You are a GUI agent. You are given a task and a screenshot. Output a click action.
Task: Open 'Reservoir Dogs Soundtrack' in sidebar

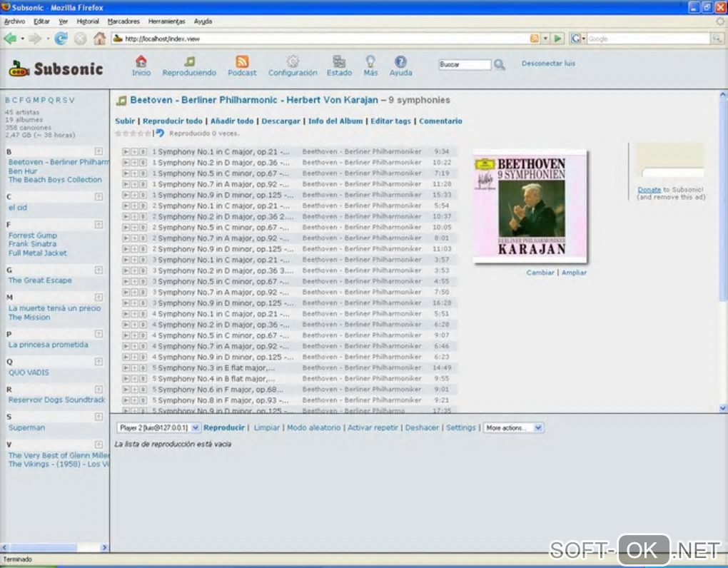click(x=56, y=400)
